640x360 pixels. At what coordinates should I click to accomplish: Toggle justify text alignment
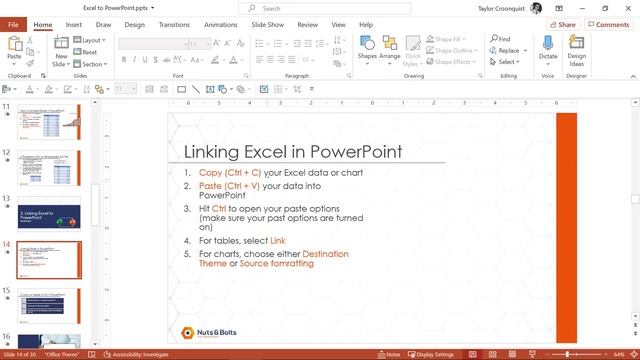pyautogui.click(x=292, y=60)
